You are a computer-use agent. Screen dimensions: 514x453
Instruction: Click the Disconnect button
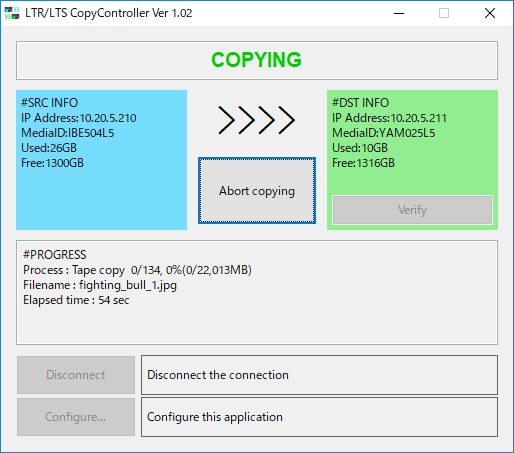[x=76, y=375]
